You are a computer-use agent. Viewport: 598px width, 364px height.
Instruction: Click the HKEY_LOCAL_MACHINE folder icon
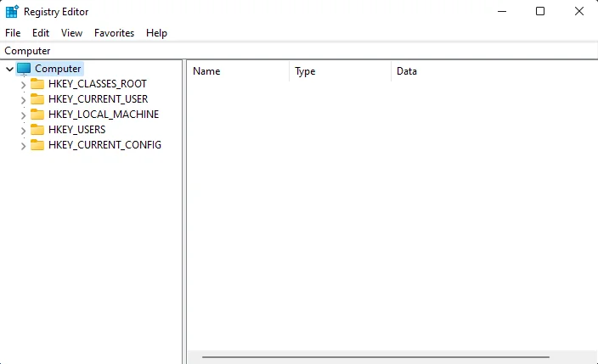tap(37, 115)
